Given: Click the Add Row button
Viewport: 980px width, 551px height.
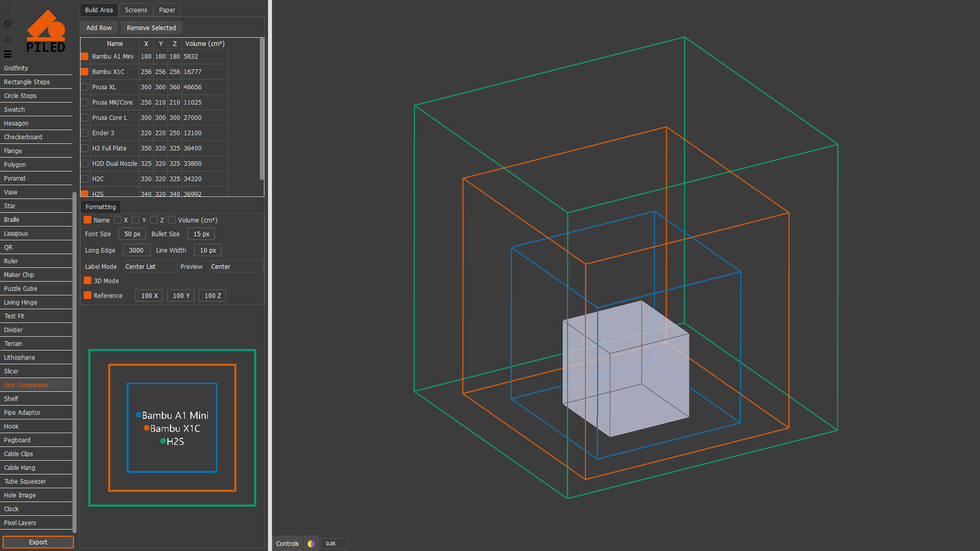Looking at the screenshot, I should click(99, 28).
